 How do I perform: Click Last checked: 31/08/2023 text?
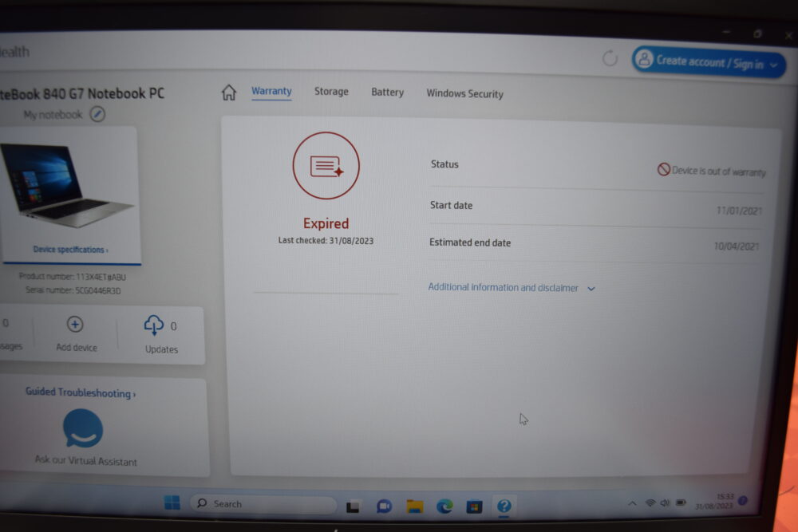pyautogui.click(x=326, y=241)
